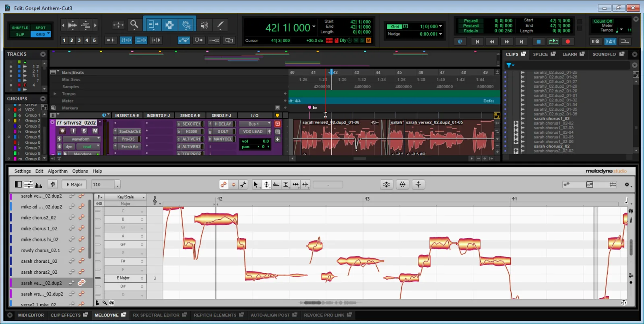Image resolution: width=644 pixels, height=324 pixels.
Task: Record-arm track 77 srhvrs2_02d2
Action: click(62, 131)
